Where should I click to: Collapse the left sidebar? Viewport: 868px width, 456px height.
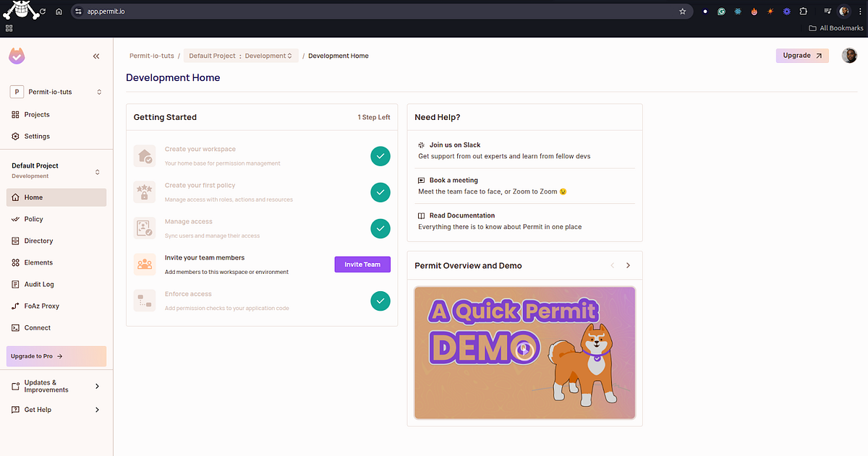coord(96,56)
